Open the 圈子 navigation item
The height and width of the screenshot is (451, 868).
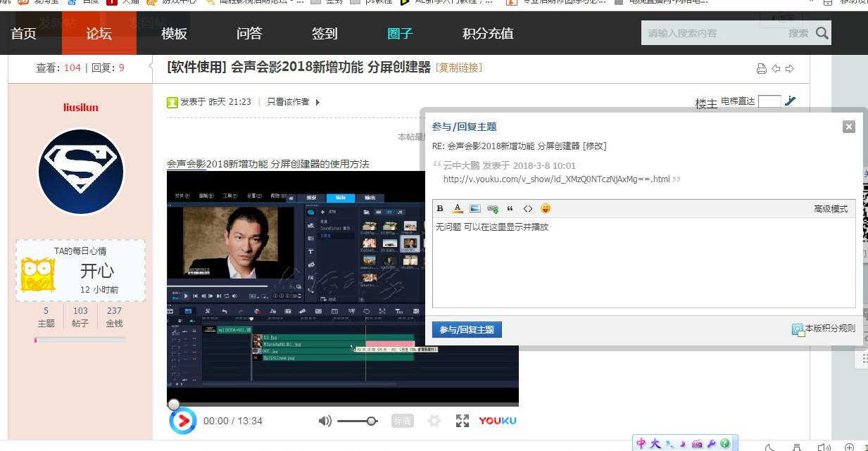pos(400,33)
